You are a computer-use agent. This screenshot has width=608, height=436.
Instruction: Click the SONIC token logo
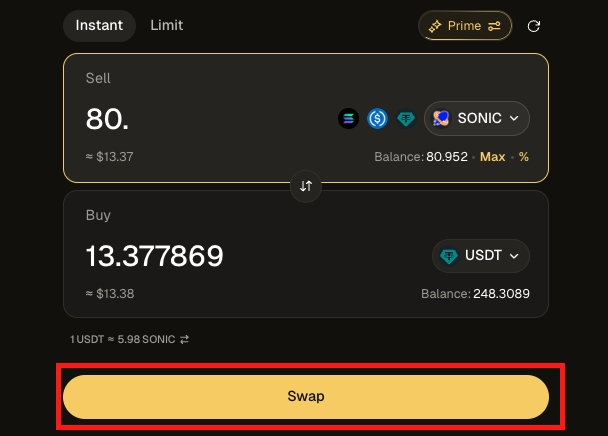pyautogui.click(x=441, y=119)
